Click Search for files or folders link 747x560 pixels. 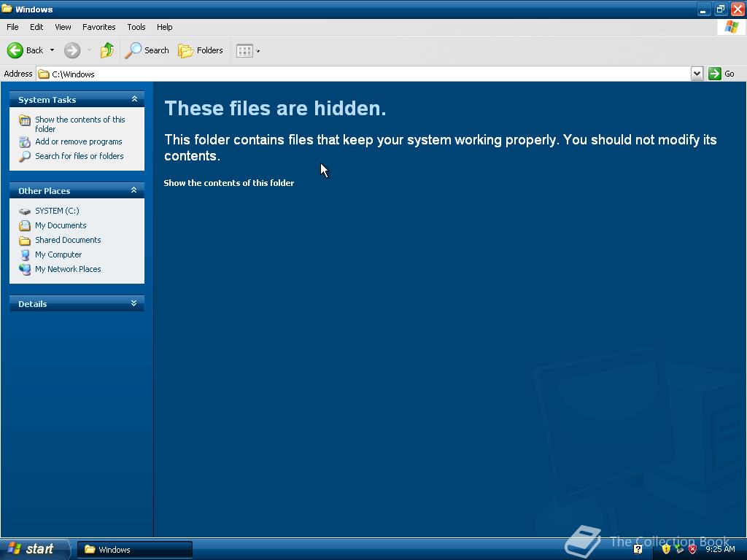[x=79, y=156]
